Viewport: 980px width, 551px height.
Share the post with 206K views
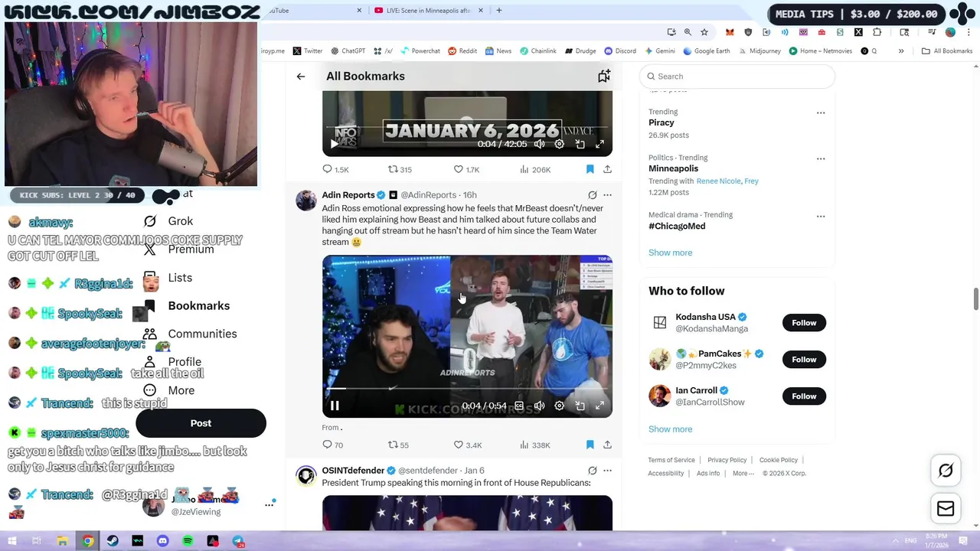607,169
